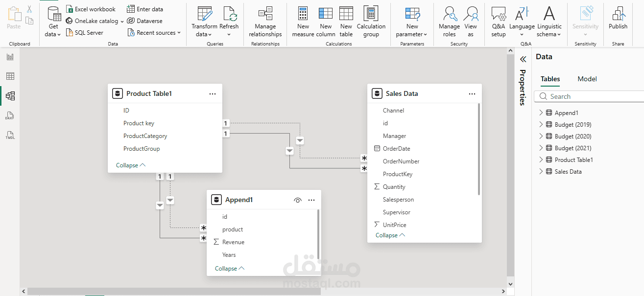Click Enter data button
This screenshot has height=296, width=644.
145,9
